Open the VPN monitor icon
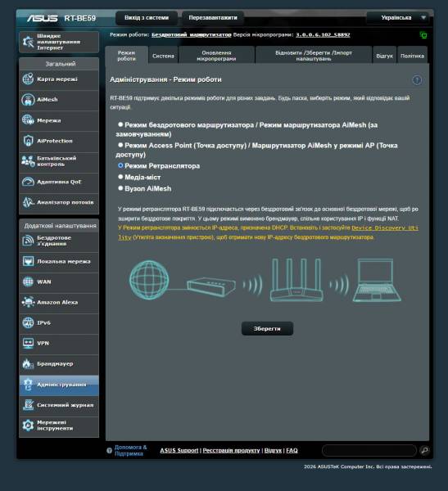Screen dimensions: 448x491 (28, 343)
